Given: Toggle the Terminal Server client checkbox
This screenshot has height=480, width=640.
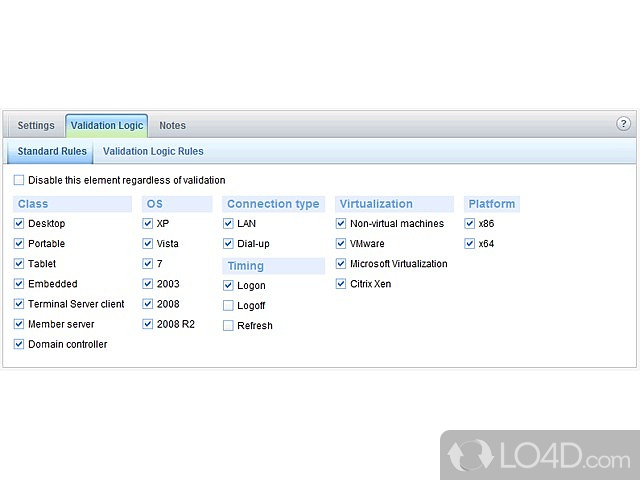Looking at the screenshot, I should coord(19,304).
